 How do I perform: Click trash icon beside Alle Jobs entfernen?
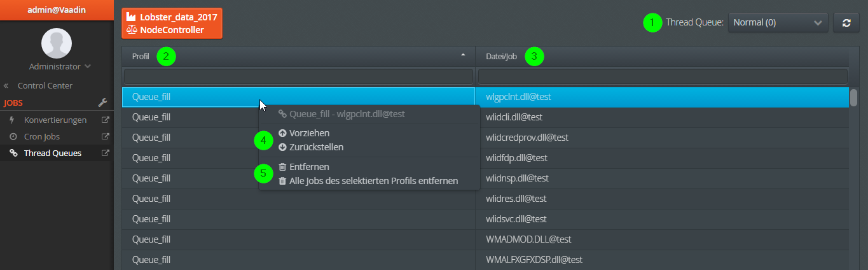click(282, 181)
